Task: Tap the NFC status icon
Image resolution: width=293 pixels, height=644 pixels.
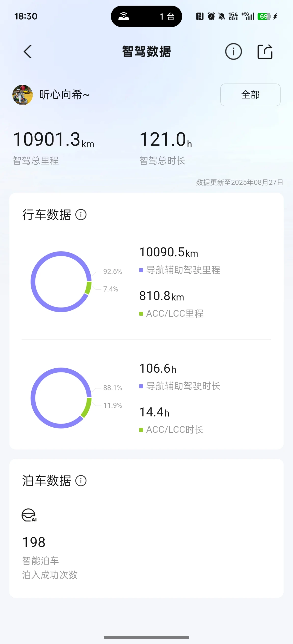Action: pos(200,17)
